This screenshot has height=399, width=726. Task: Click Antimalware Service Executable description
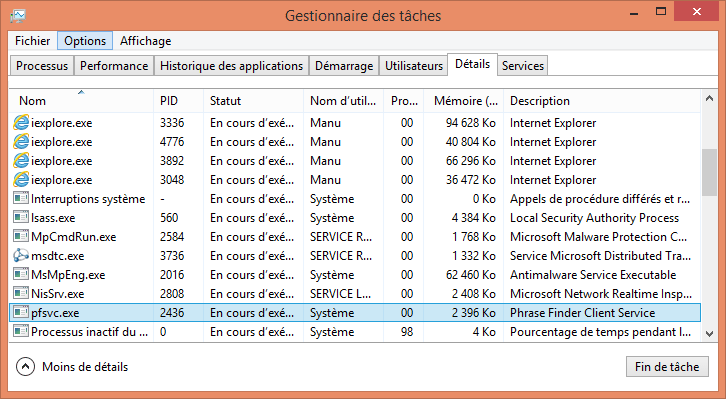tap(593, 274)
